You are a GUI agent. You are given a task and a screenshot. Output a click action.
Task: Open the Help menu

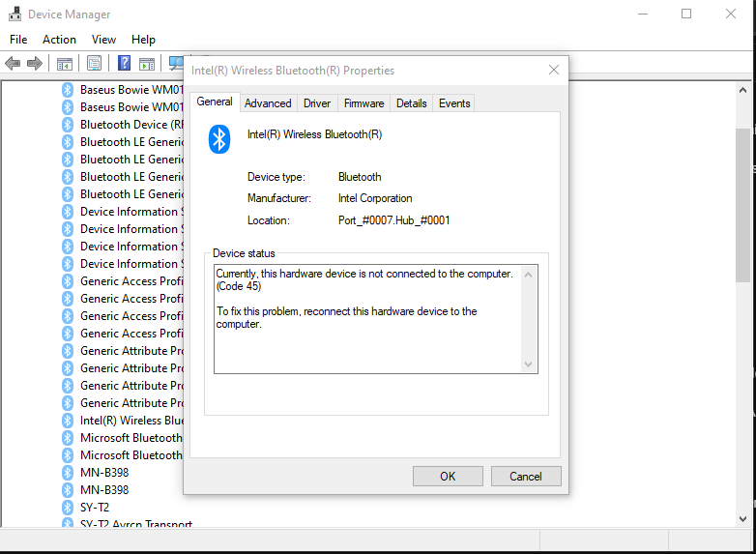point(143,40)
